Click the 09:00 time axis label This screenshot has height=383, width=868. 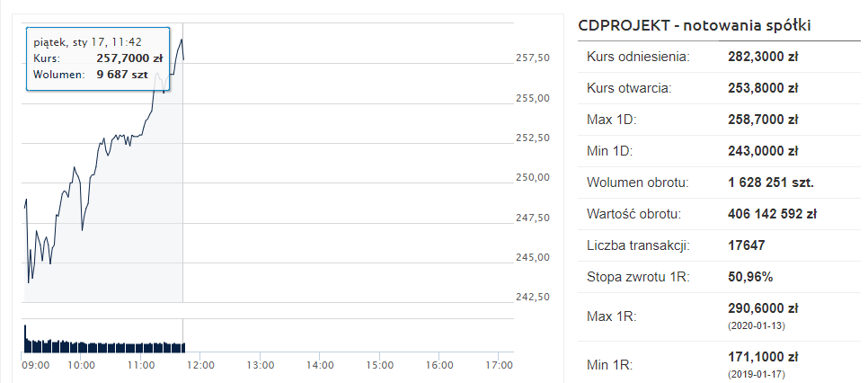[36, 365]
